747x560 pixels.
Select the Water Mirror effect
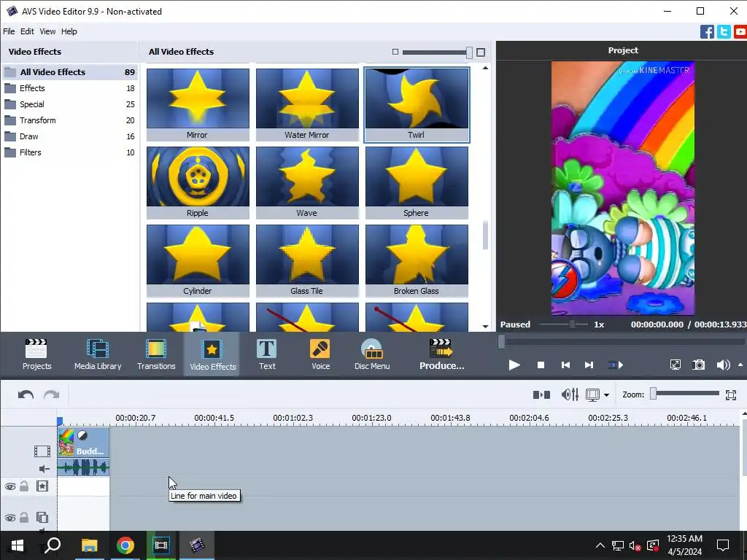[x=307, y=105]
